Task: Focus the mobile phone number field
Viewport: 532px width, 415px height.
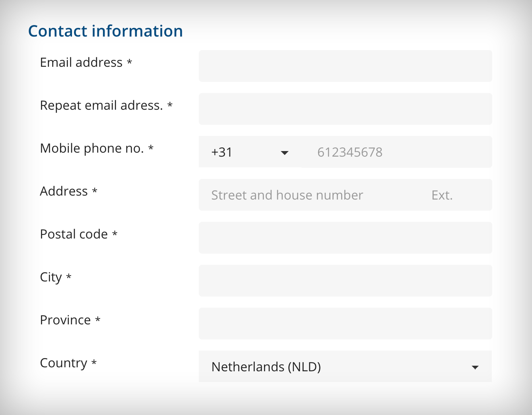Action: pyautogui.click(x=398, y=152)
